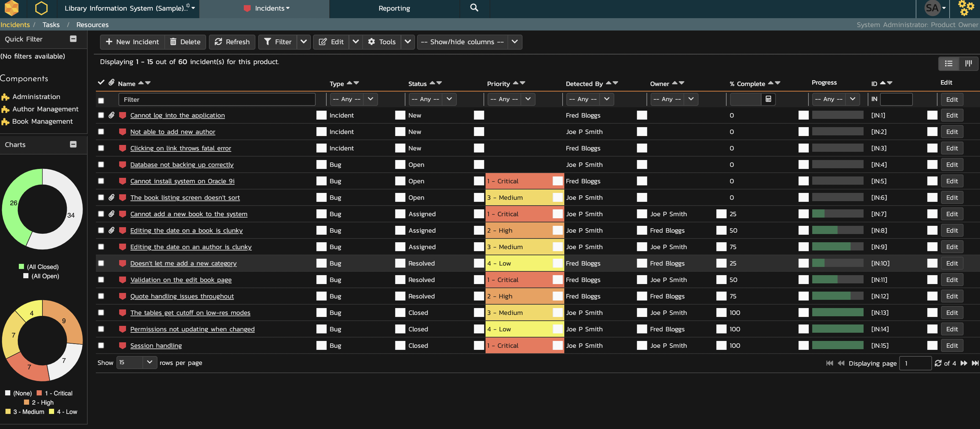Open the Reporting tab

(x=394, y=8)
